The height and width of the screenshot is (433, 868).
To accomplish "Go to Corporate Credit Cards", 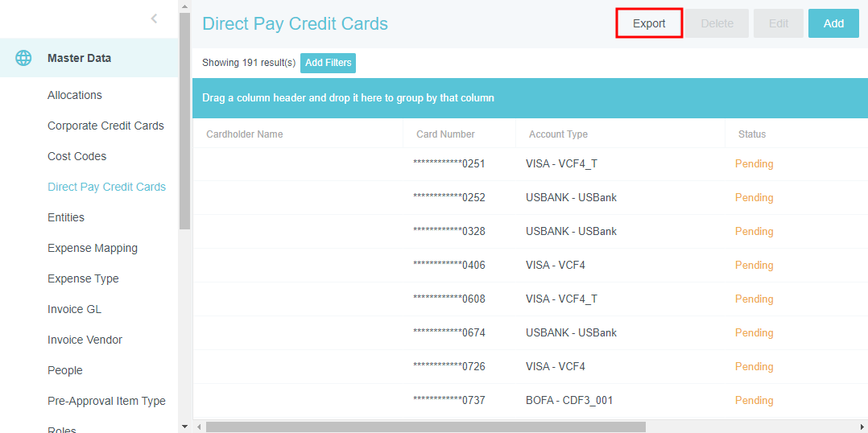I will click(105, 126).
